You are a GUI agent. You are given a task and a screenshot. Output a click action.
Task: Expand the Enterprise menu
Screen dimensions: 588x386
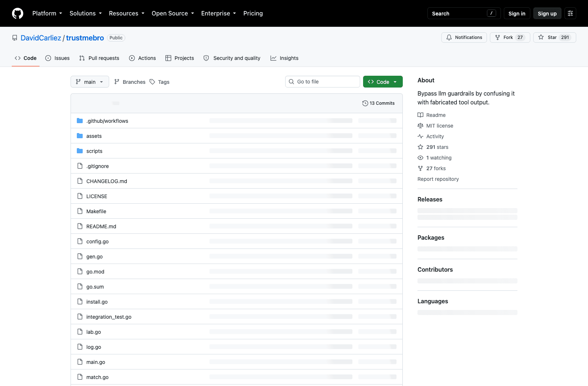click(x=218, y=13)
